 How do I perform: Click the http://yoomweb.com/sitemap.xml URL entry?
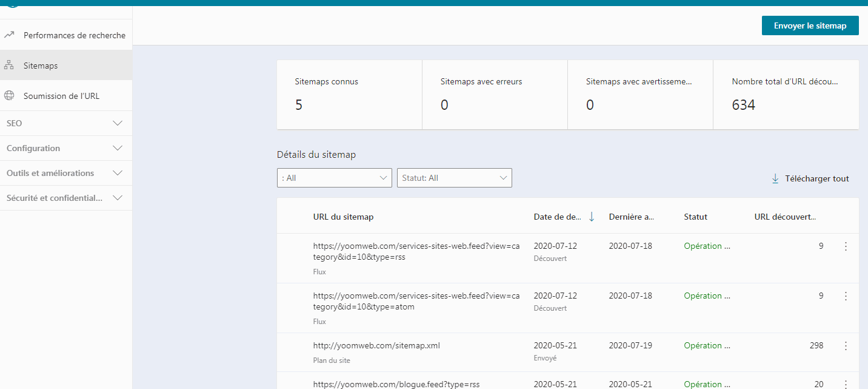(x=376, y=345)
